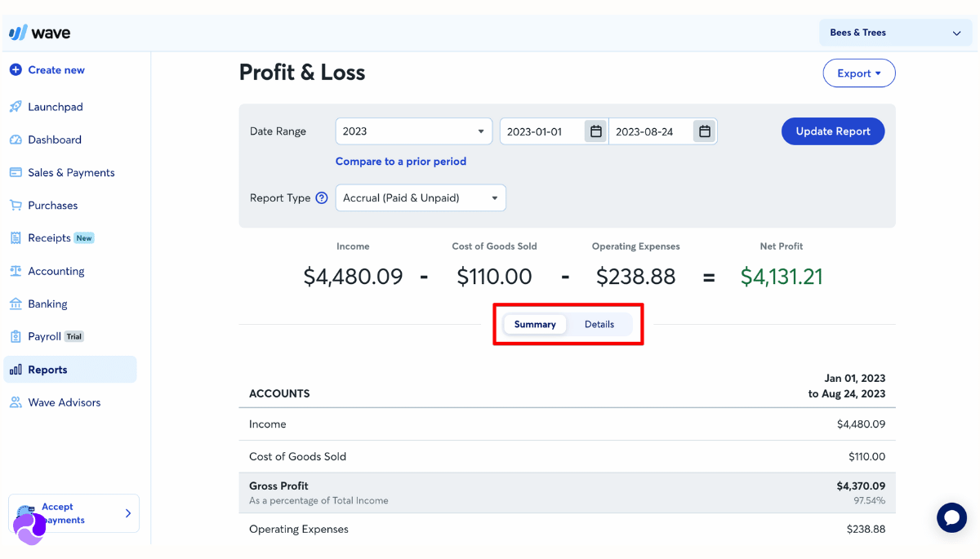Open the Accrual report type dropdown
The height and width of the screenshot is (559, 980).
(x=421, y=197)
